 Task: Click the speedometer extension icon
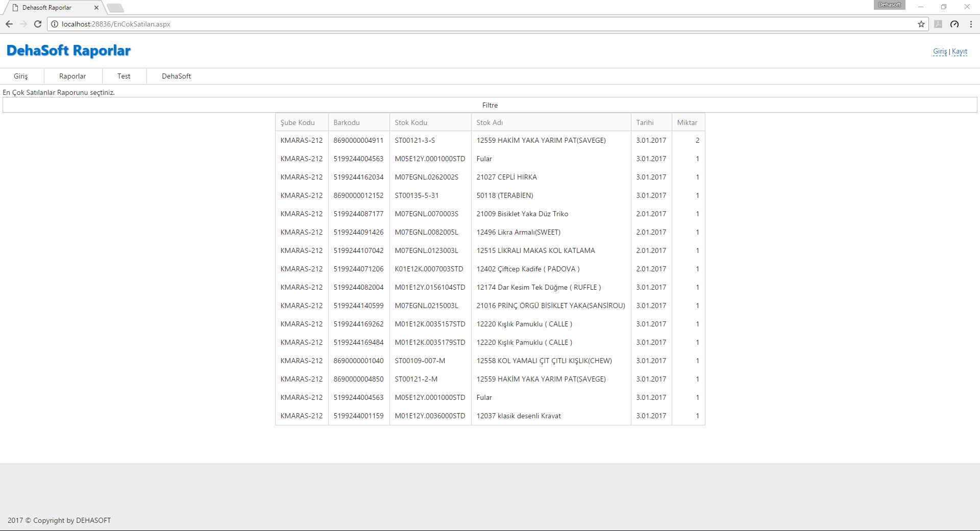954,24
